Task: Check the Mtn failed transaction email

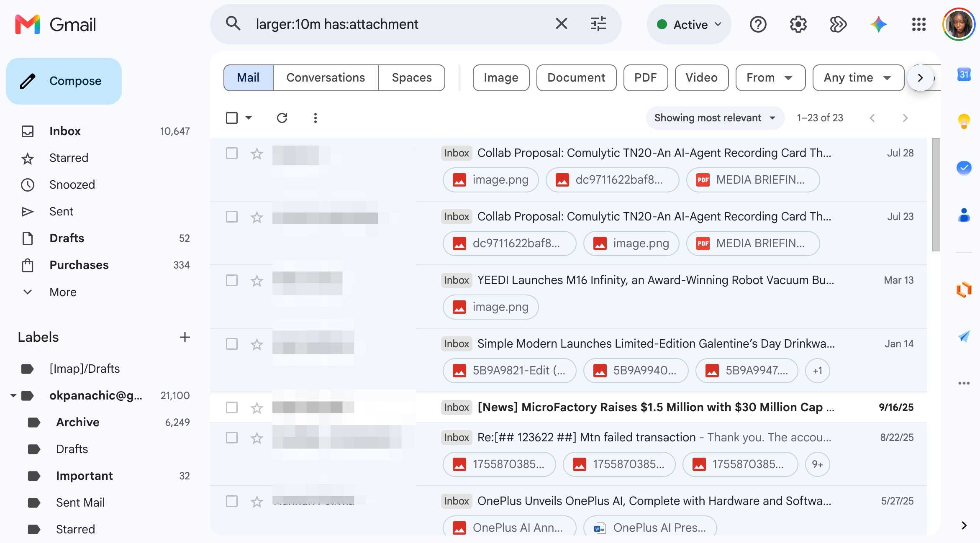Action: point(231,438)
